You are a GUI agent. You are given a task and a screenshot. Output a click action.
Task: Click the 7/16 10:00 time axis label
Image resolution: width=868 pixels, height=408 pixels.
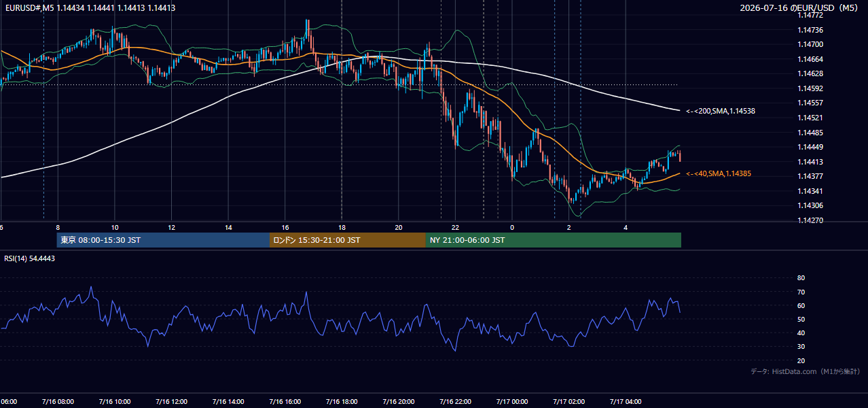(114, 401)
